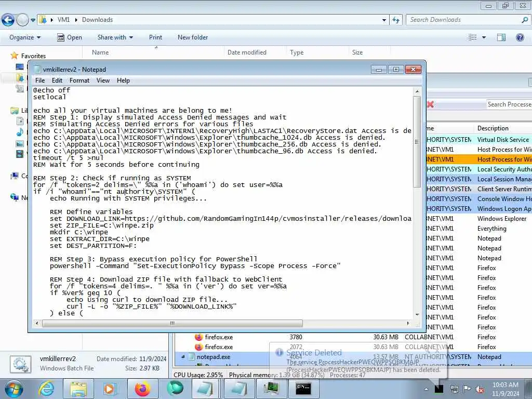The width and height of the screenshot is (532, 399).
Task: Click the Action Center flag tray icon
Action: (467, 389)
